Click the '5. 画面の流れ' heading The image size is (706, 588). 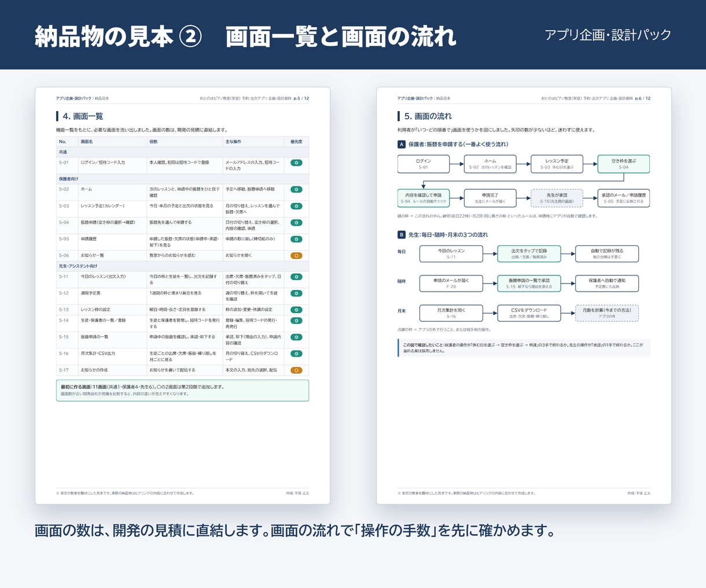[x=428, y=116]
